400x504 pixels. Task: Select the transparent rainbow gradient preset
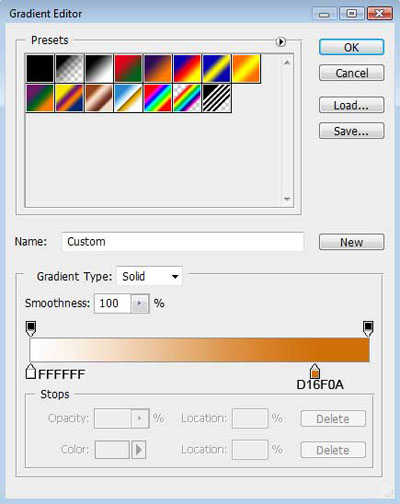click(x=187, y=98)
